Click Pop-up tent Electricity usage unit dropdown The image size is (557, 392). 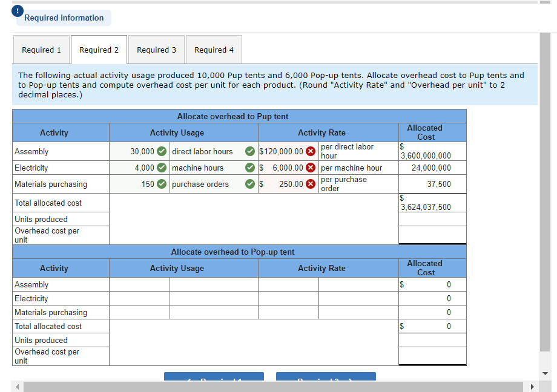[214, 298]
